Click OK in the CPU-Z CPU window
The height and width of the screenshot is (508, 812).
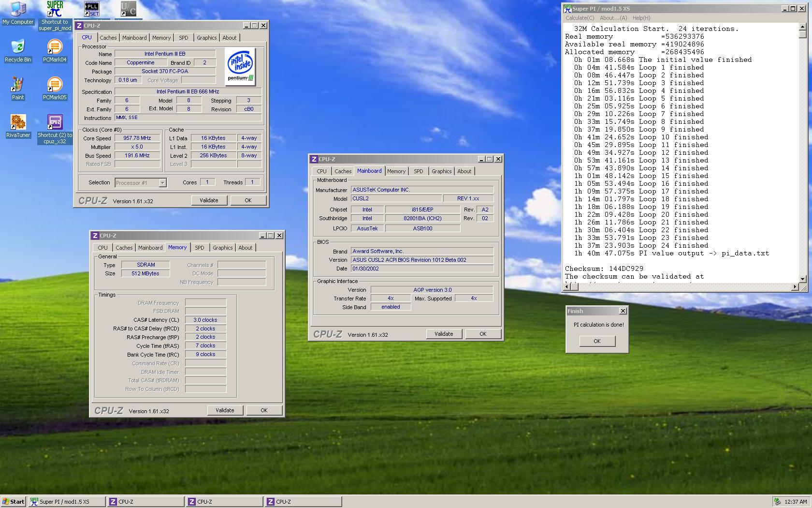pyautogui.click(x=248, y=200)
